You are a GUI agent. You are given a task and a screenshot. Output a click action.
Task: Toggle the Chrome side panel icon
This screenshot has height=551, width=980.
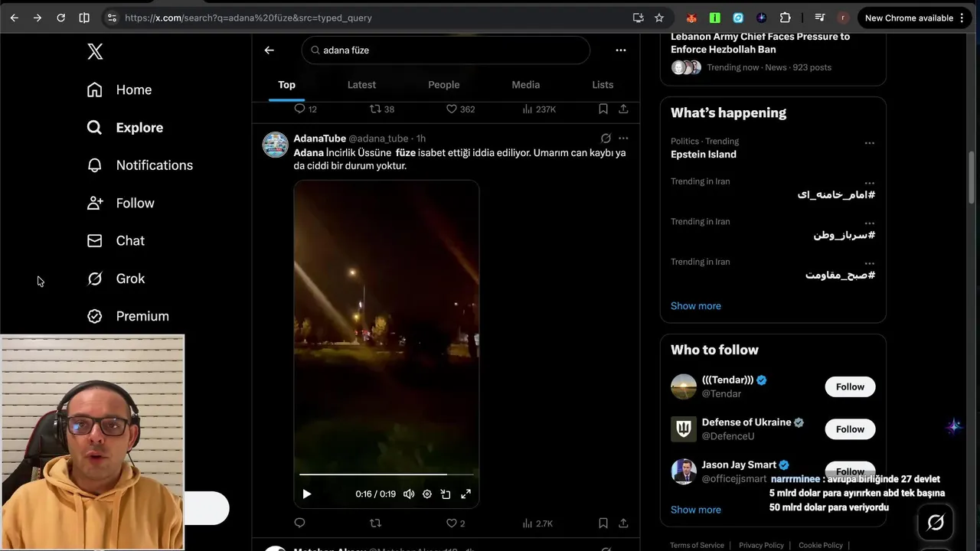point(84,18)
